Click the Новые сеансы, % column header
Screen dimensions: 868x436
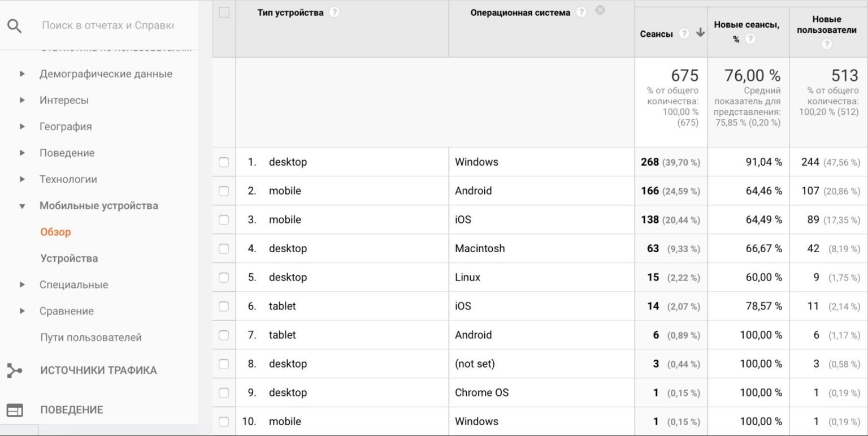[746, 25]
